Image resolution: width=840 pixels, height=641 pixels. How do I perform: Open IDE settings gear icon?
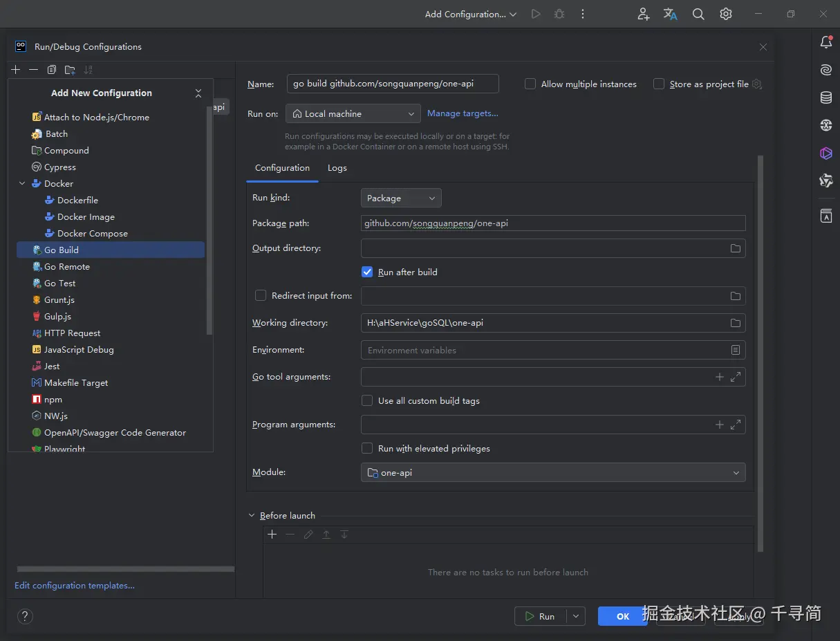click(726, 14)
